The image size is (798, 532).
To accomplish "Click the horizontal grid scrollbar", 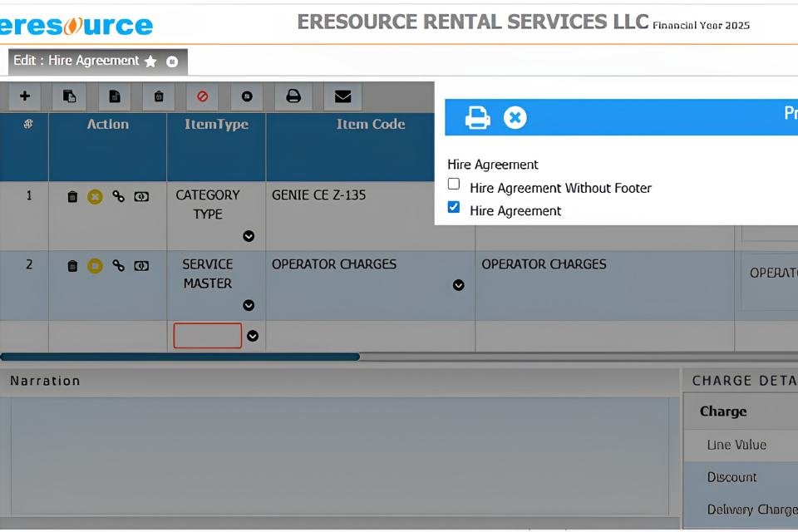I will point(180,357).
